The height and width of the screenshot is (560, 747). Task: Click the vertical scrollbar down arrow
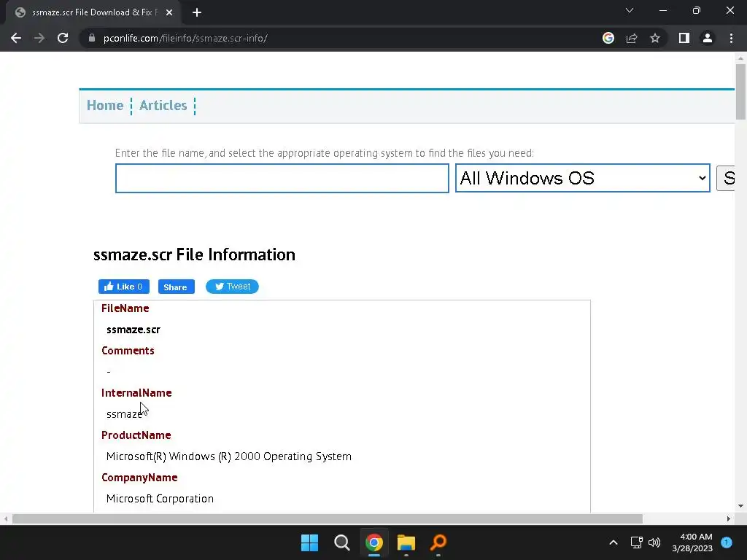pyautogui.click(x=740, y=506)
